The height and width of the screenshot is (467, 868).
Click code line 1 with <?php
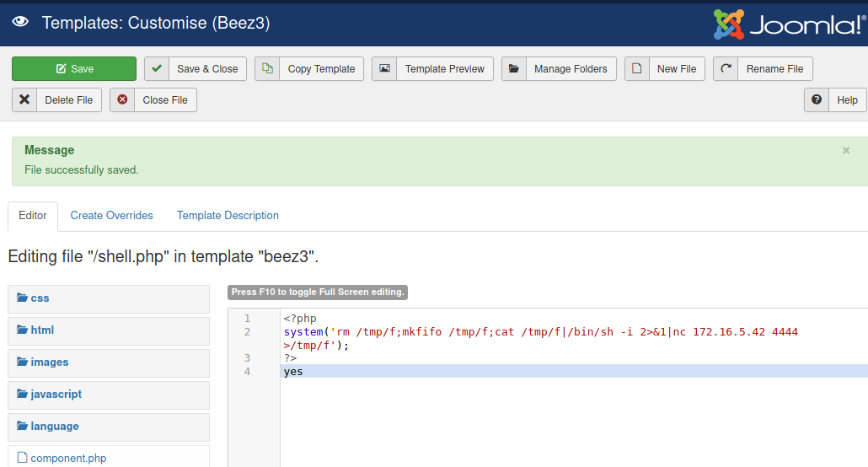(300, 319)
